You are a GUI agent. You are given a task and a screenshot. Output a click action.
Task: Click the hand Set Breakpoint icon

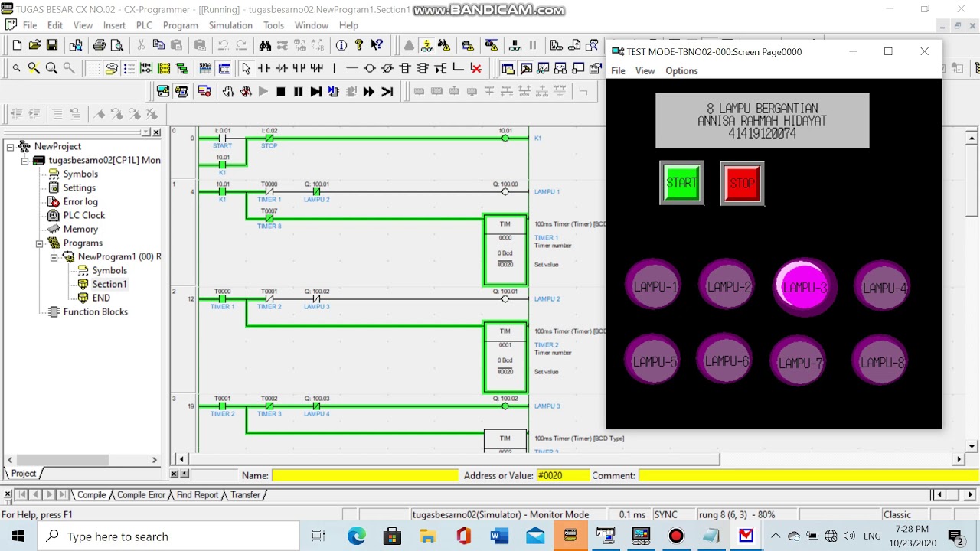click(x=228, y=91)
